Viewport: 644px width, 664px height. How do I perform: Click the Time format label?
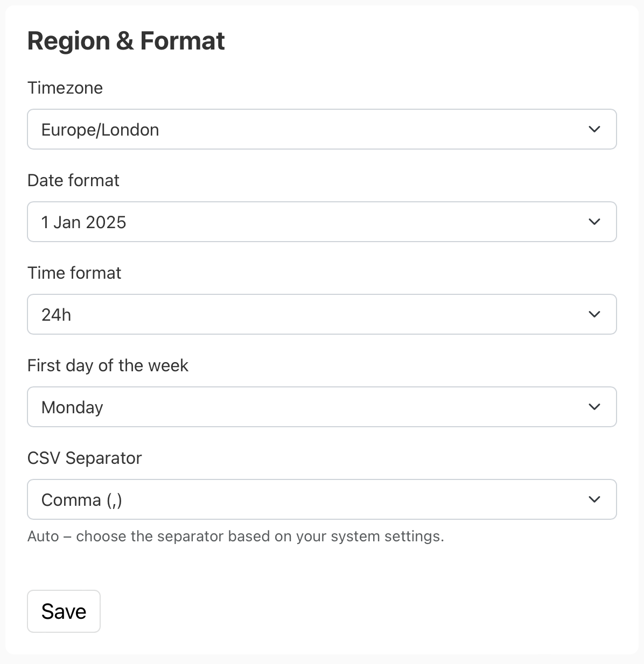click(x=74, y=273)
